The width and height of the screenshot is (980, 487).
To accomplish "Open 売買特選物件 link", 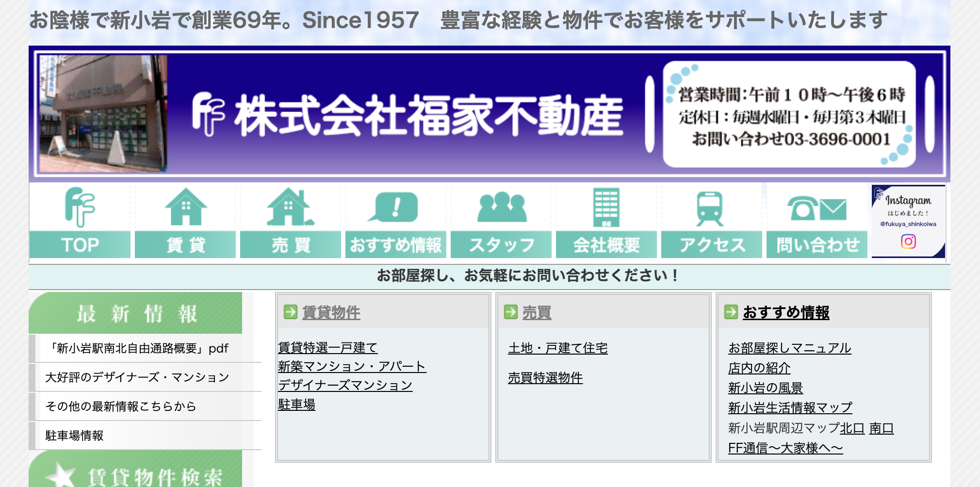I will [x=545, y=377].
